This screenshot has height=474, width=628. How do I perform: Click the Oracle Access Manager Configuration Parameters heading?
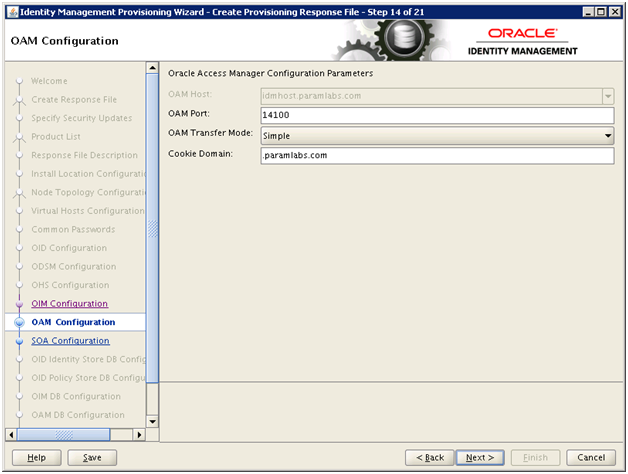270,73
